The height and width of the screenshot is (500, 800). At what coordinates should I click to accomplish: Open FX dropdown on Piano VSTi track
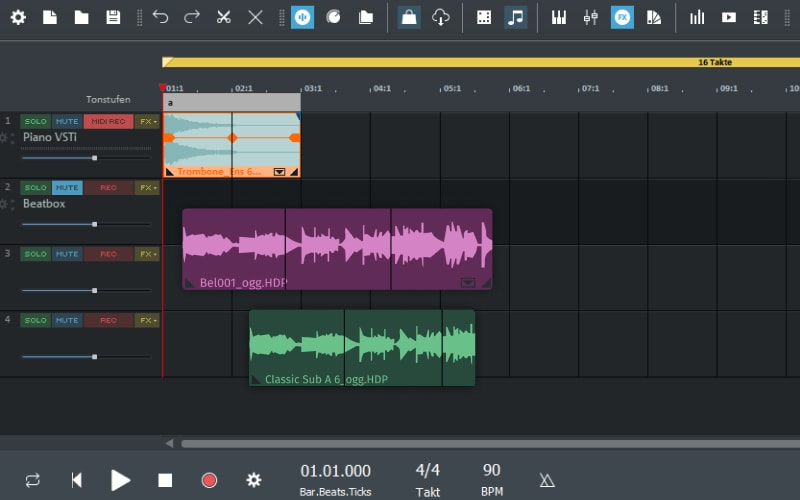coord(147,121)
